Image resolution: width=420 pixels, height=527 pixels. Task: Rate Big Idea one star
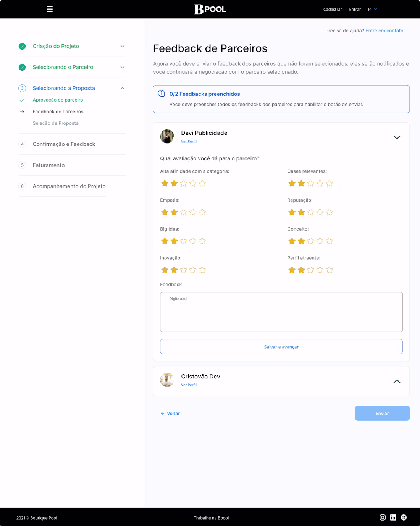[165, 241]
